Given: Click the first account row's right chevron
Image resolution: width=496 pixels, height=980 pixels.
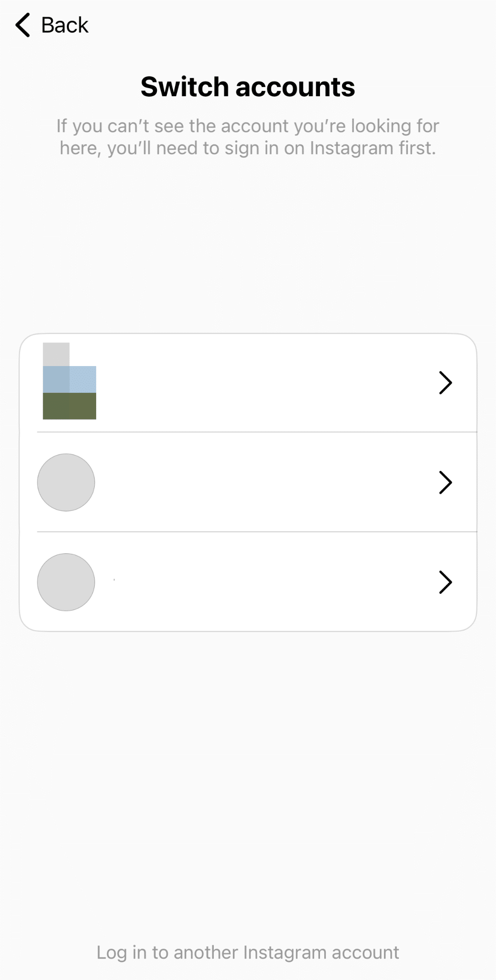Looking at the screenshot, I should [445, 383].
